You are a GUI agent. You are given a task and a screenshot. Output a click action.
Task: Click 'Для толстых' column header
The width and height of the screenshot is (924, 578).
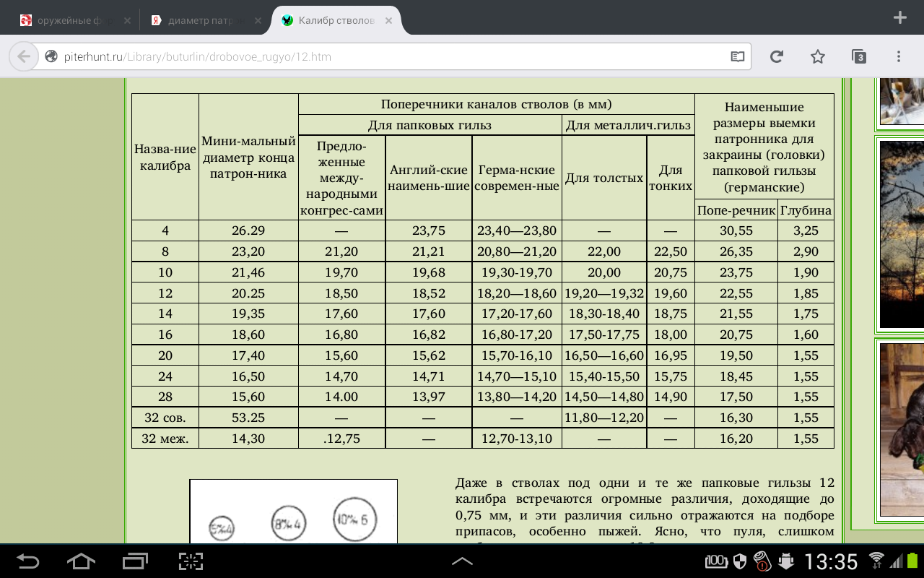604,178
